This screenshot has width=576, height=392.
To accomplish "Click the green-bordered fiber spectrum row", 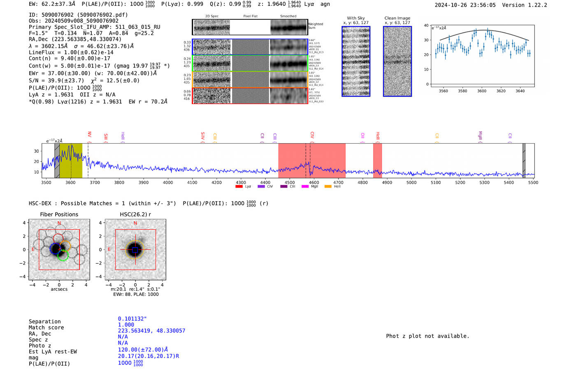I will tap(250, 63).
